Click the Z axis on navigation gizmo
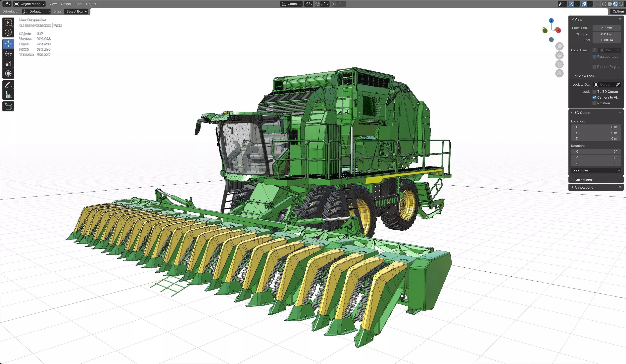Image resolution: width=626 pixels, height=364 pixels. point(551,21)
